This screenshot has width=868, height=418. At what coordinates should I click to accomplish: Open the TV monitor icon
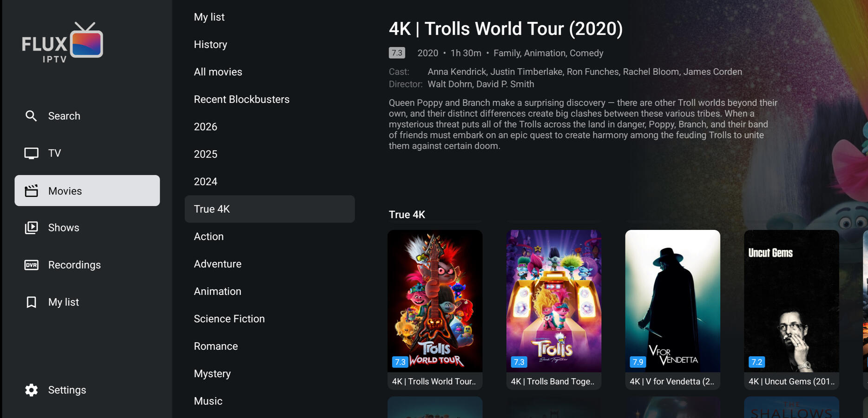pyautogui.click(x=31, y=153)
